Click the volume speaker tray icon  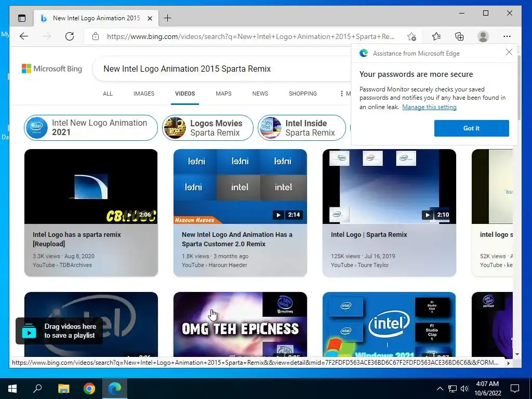(464, 389)
